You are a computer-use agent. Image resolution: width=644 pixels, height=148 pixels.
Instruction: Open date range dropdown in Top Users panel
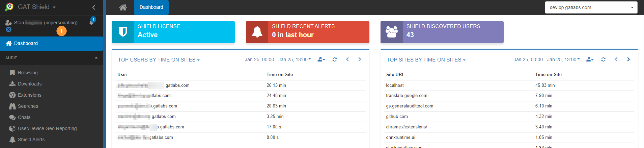click(278, 59)
